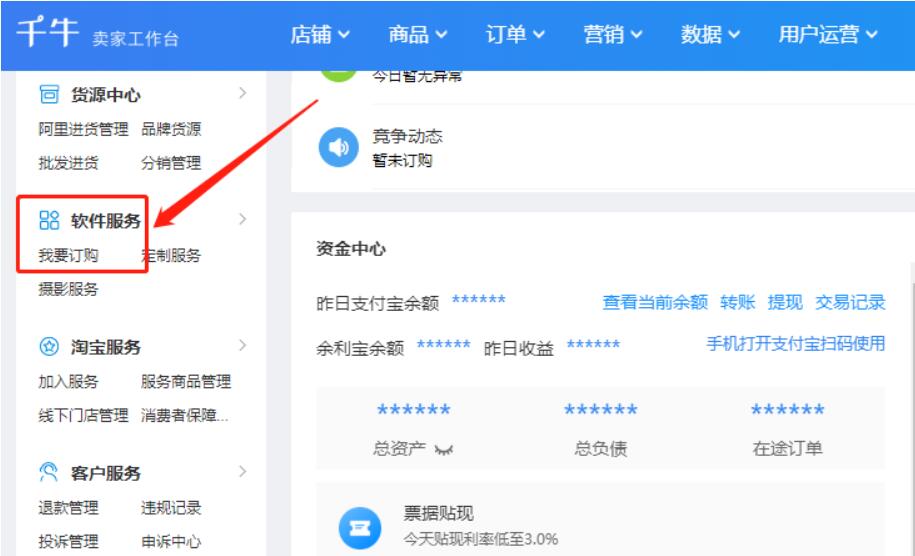Viewport: 915px width, 556px height.
Task: Click the 转账 link
Action: point(738,302)
